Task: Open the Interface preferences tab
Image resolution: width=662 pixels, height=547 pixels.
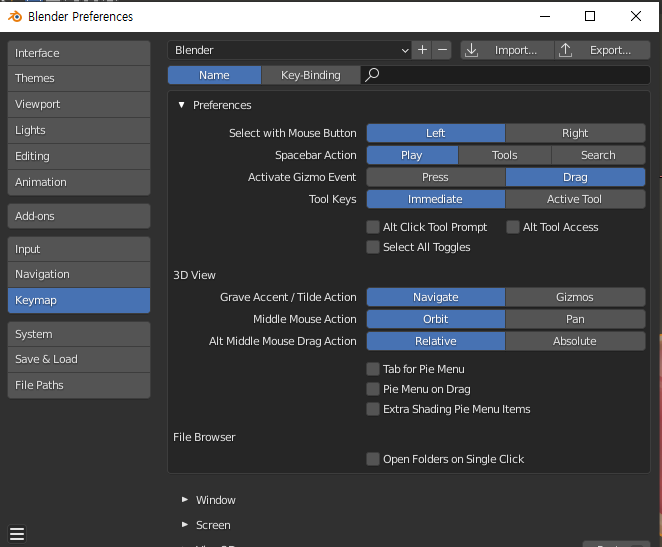Action: [79, 53]
